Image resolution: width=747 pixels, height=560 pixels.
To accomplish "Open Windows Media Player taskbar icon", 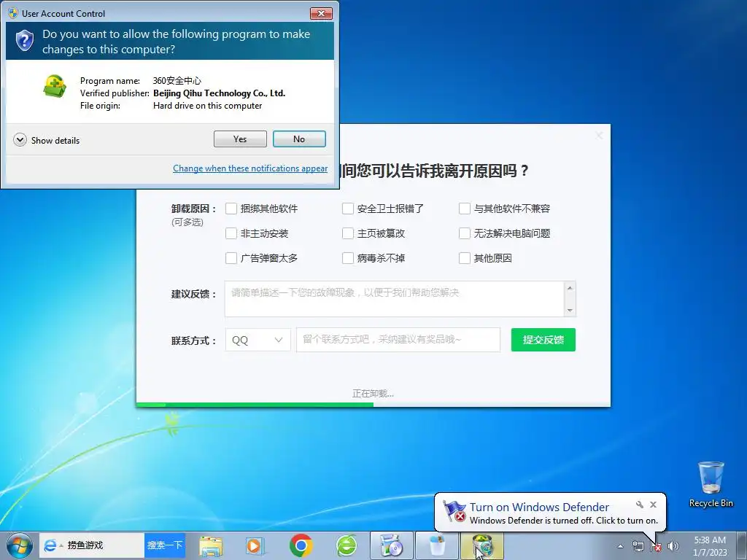I will click(x=255, y=546).
